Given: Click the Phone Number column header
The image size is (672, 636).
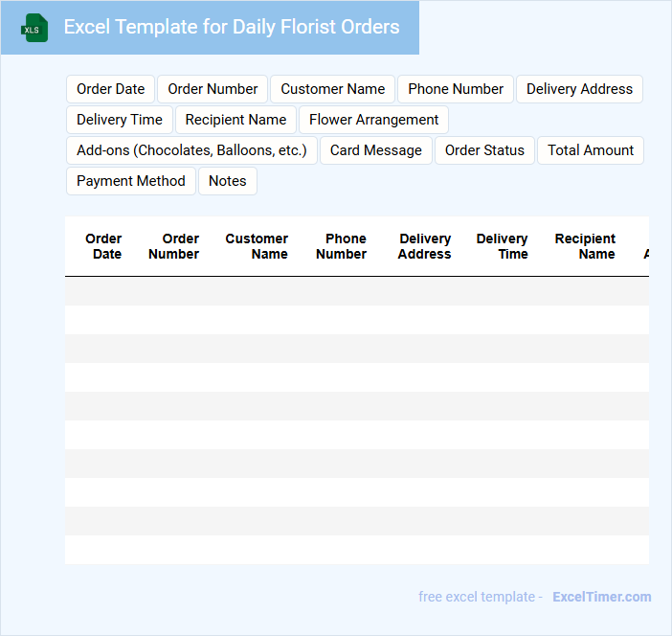Looking at the screenshot, I should coord(341,246).
